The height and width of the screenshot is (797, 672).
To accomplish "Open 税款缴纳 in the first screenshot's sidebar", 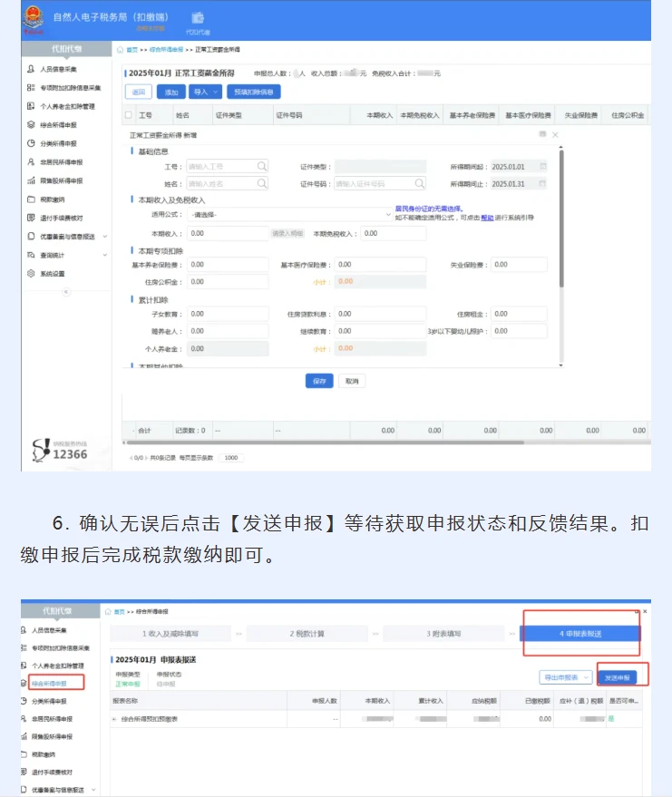I will pos(51,199).
